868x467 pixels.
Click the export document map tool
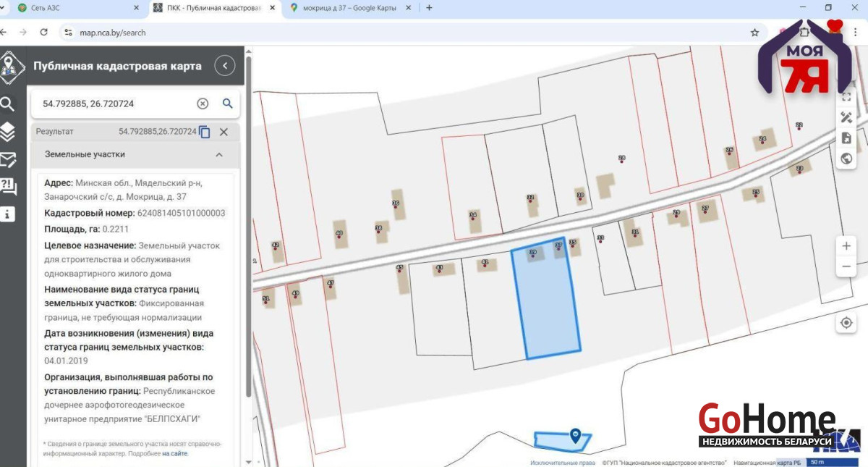pyautogui.click(x=846, y=138)
